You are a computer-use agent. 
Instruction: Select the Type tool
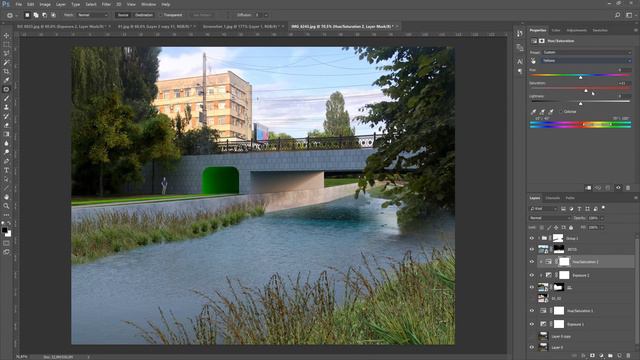click(6, 170)
